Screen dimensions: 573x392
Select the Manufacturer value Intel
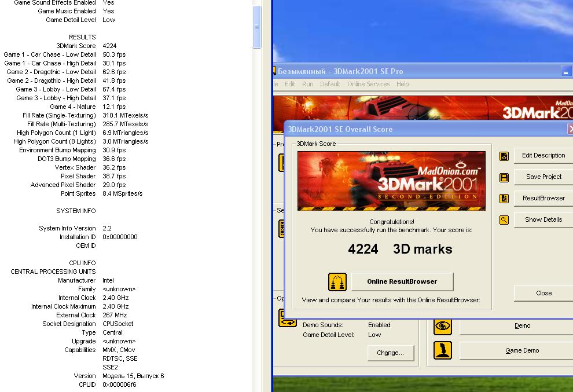(108, 280)
